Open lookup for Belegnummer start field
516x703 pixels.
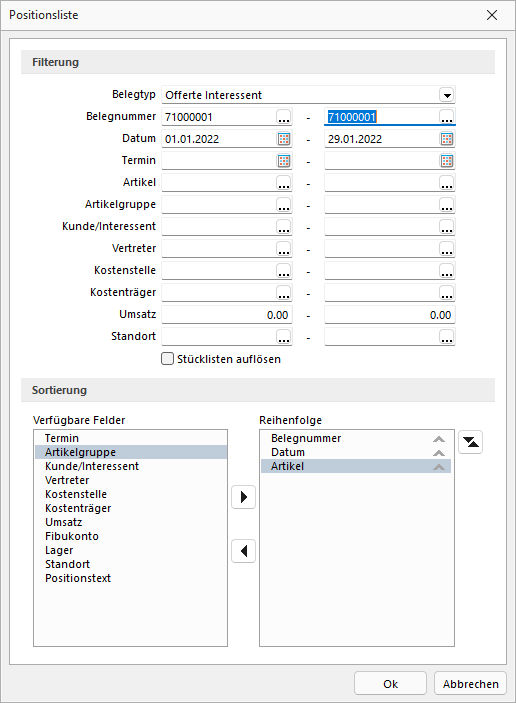pos(284,117)
